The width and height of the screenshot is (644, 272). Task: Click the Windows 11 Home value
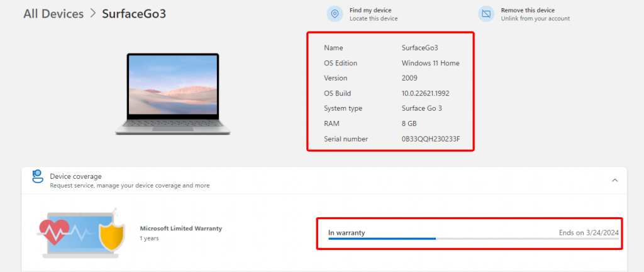pyautogui.click(x=430, y=63)
